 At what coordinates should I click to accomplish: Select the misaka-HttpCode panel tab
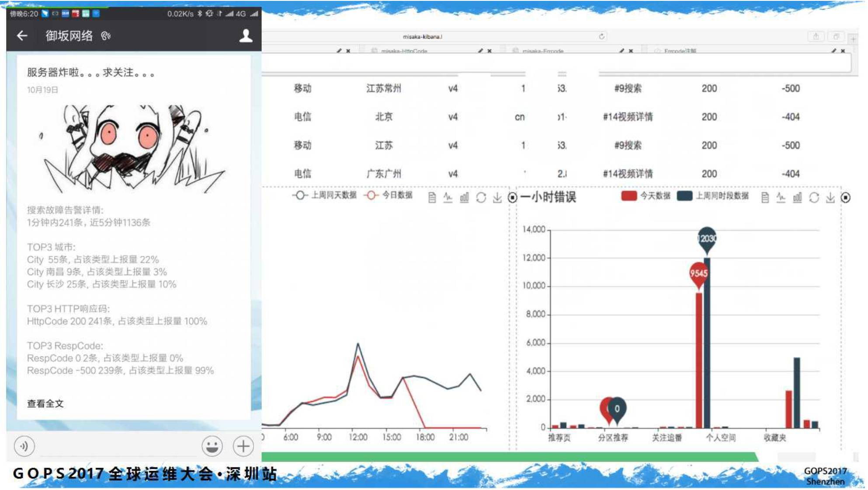404,51
